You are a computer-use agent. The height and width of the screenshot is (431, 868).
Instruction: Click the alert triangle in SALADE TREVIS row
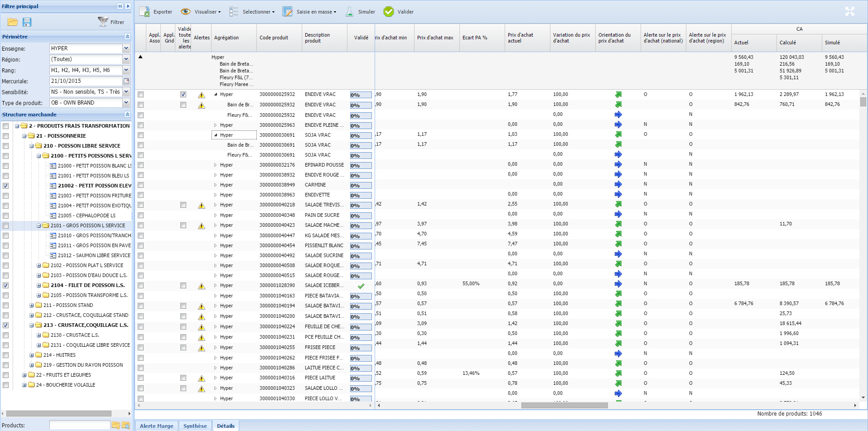pos(201,206)
